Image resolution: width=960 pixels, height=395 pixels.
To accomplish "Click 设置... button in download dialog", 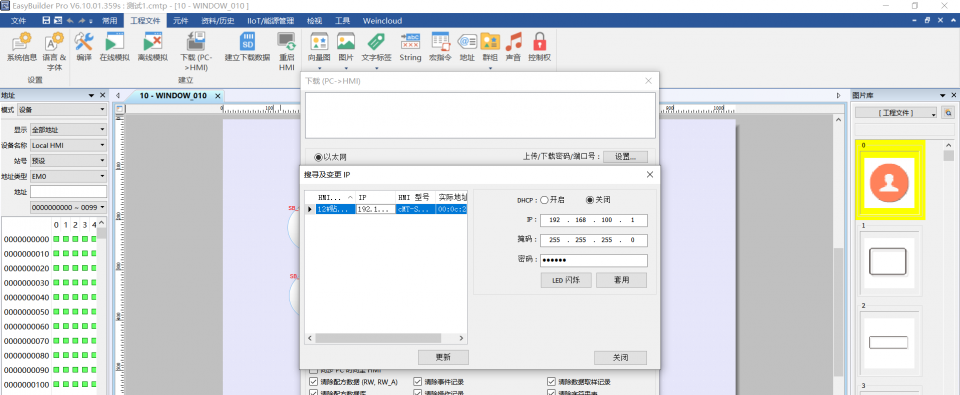I will coord(625,157).
